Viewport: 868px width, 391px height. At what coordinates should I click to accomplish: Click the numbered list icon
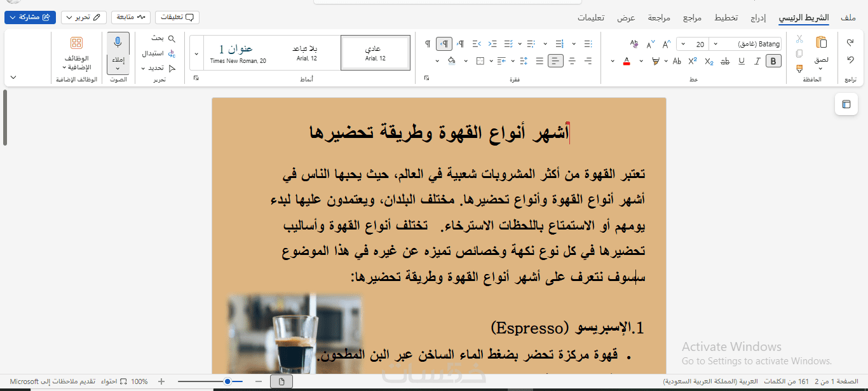[559, 44]
